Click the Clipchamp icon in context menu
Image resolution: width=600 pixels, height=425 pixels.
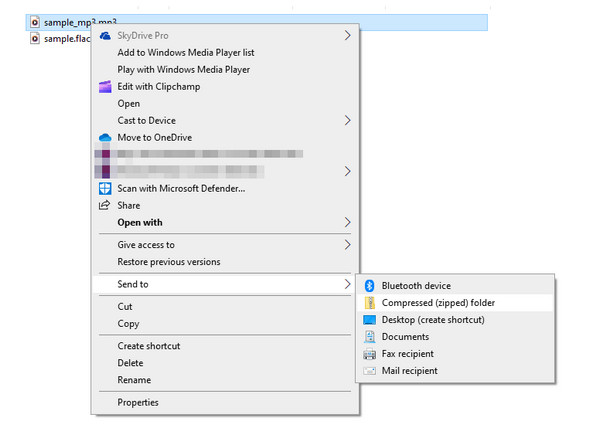point(105,87)
